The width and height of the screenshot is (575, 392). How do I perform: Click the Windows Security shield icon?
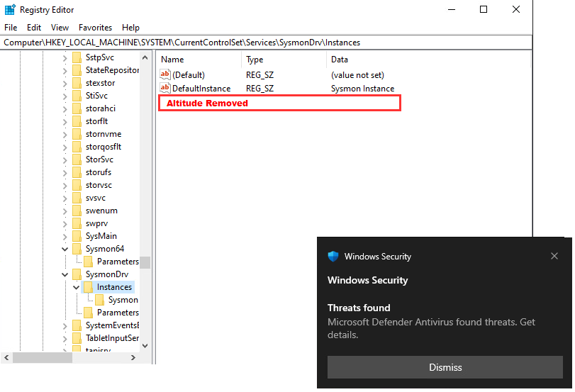(x=333, y=257)
